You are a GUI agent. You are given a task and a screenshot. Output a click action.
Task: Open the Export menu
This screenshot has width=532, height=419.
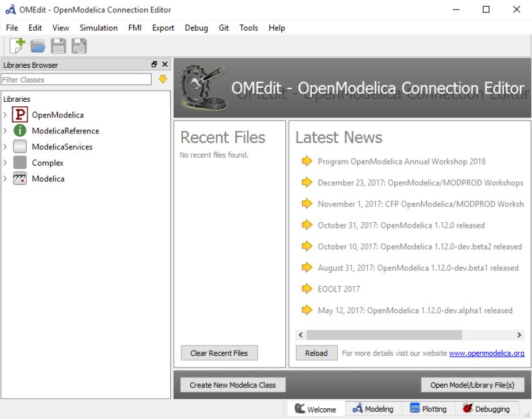coord(163,28)
